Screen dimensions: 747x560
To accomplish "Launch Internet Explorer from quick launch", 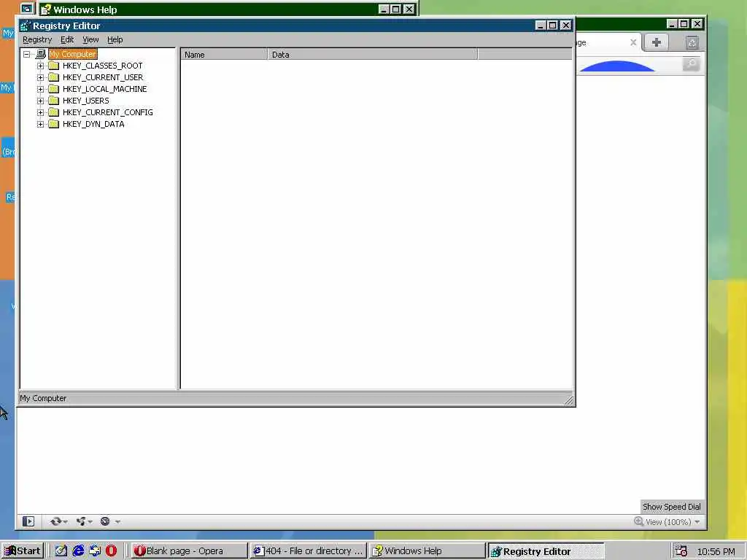I will [x=78, y=551].
